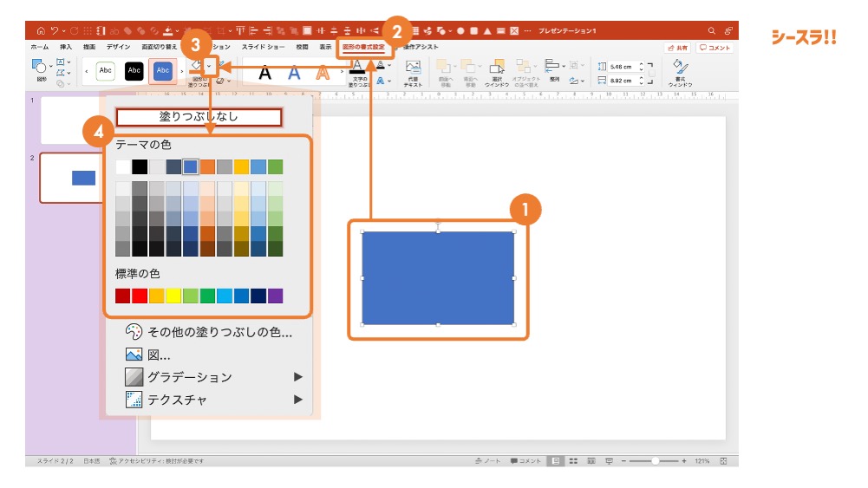Select slide 2 thumbnail in panel
Screen dimensions: 868x488
pos(71,179)
